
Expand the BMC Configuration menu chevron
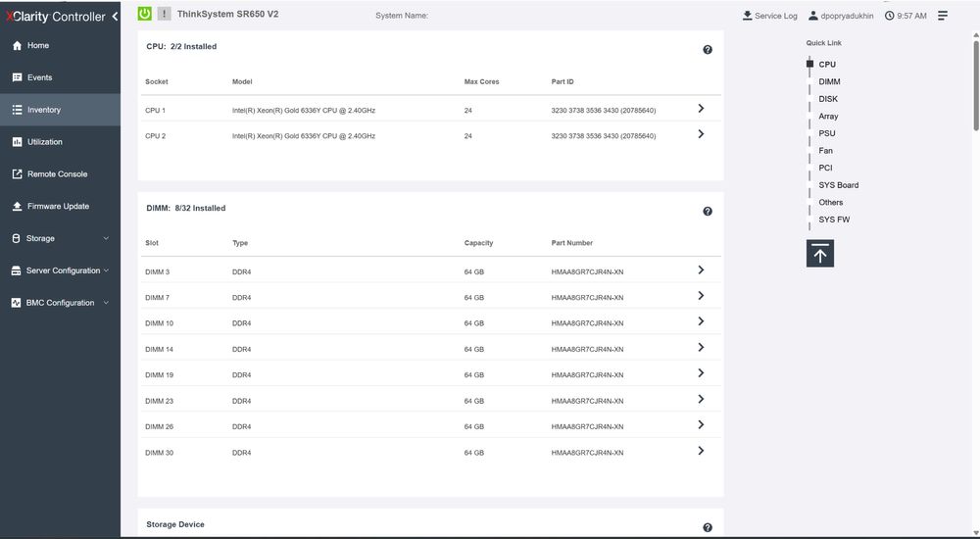(106, 303)
